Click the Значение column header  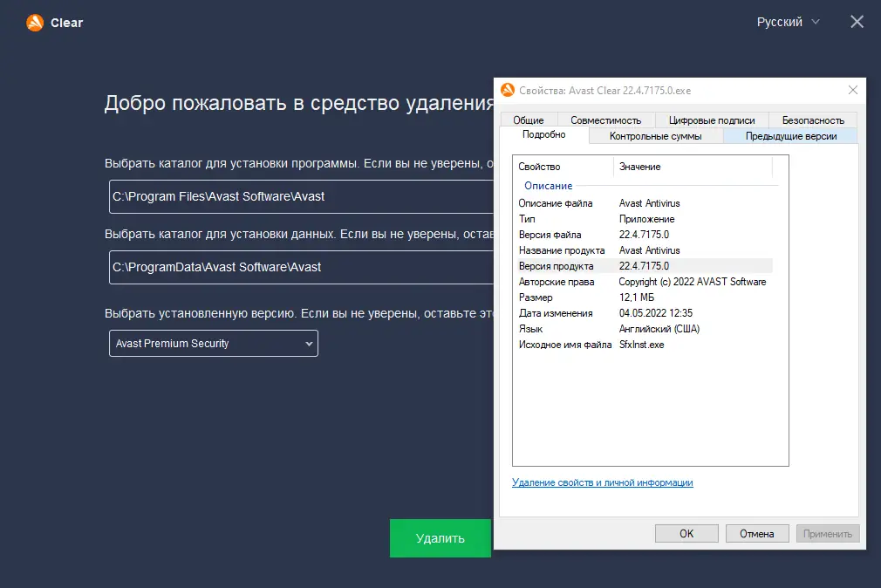(x=693, y=167)
